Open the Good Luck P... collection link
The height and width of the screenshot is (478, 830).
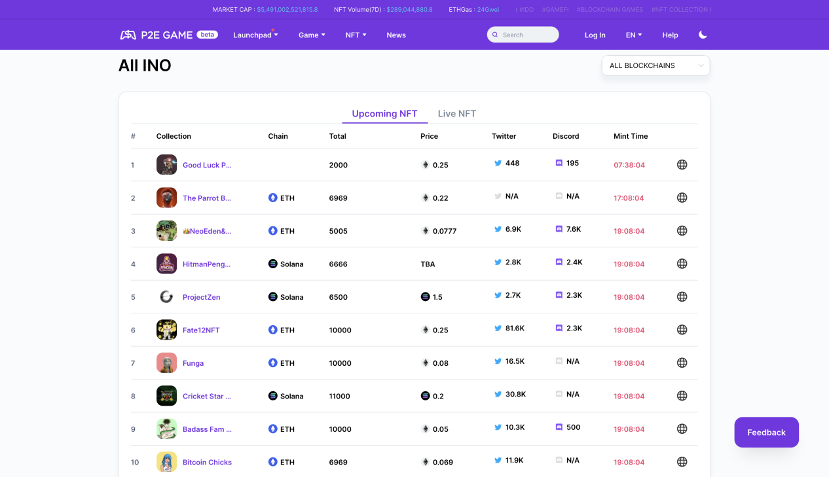pyautogui.click(x=206, y=165)
